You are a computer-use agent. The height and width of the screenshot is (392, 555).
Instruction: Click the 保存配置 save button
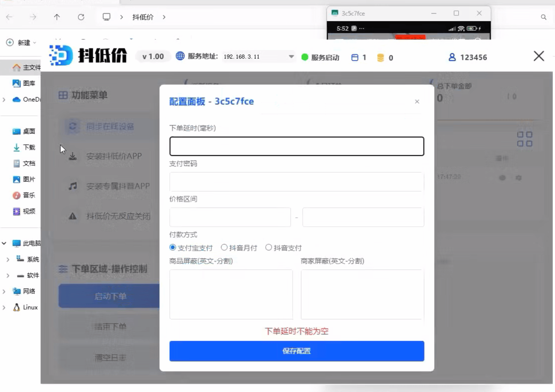[296, 351]
